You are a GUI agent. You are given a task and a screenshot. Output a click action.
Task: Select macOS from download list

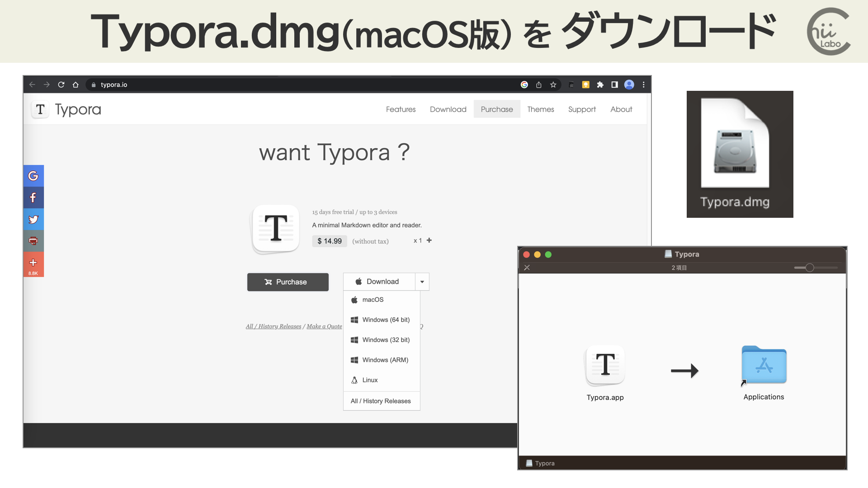[x=373, y=300]
